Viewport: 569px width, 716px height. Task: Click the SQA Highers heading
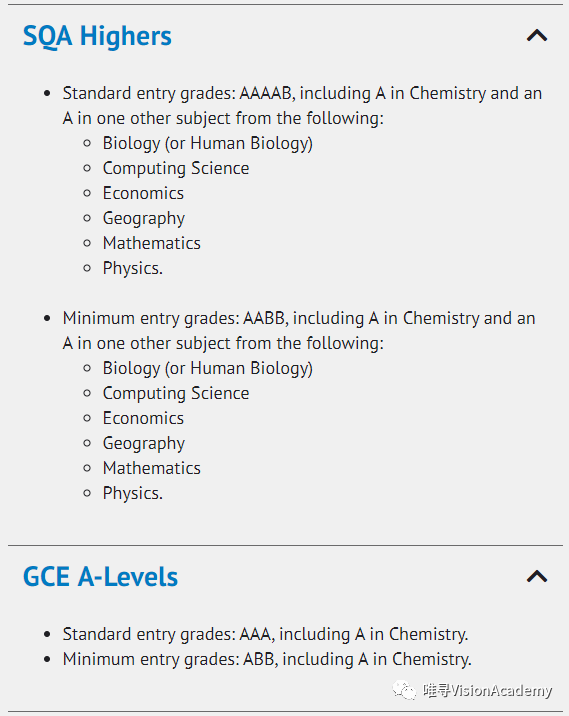(x=97, y=36)
